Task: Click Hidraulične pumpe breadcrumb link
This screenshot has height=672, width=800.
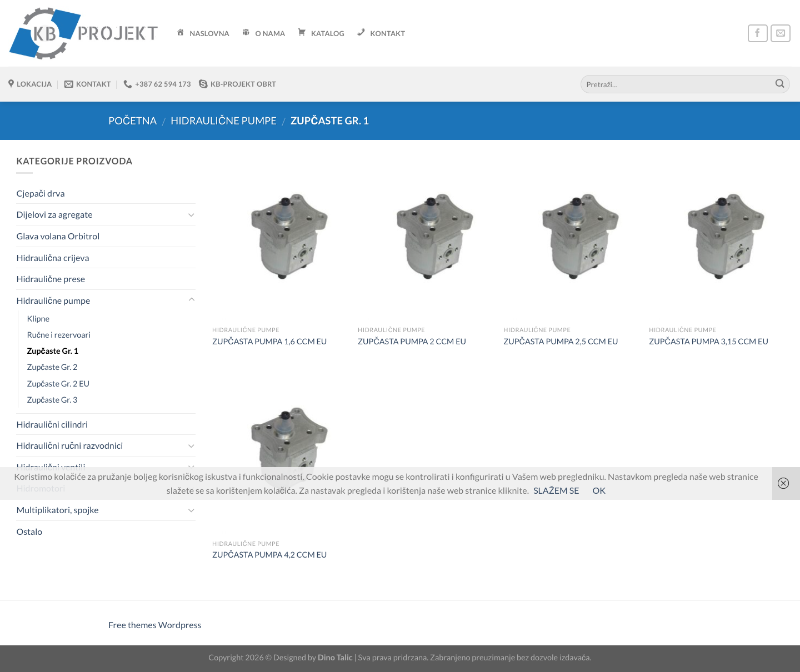Action: (223, 121)
